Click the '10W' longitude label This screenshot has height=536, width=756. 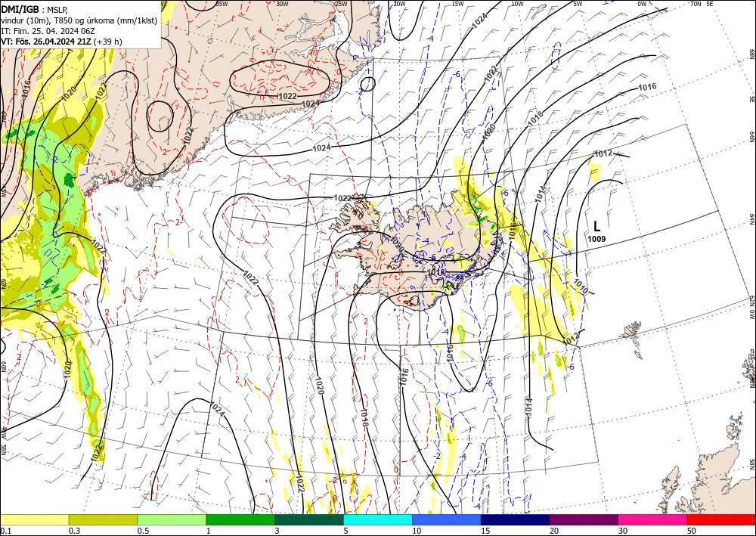pos(517,4)
